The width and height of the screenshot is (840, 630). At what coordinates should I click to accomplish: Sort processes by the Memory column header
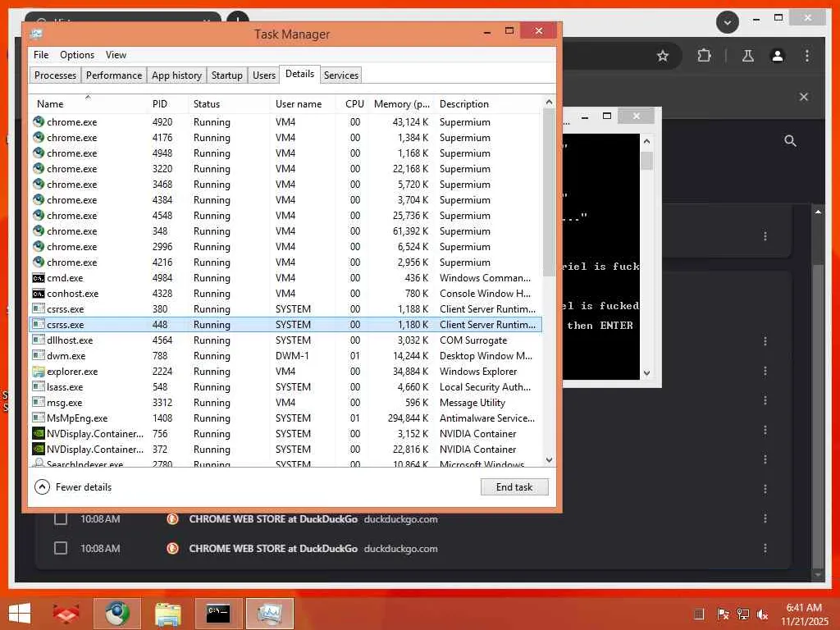[x=401, y=104]
